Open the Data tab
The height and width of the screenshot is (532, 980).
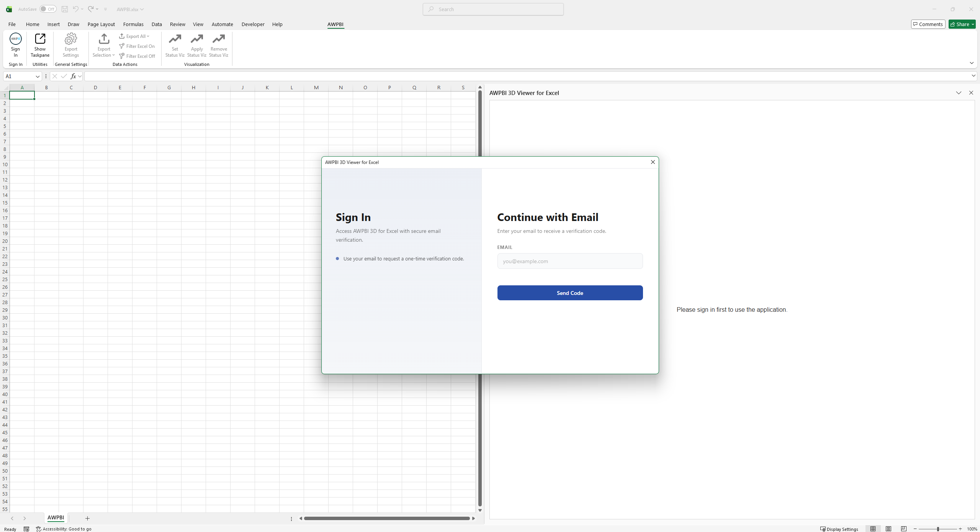pos(157,24)
